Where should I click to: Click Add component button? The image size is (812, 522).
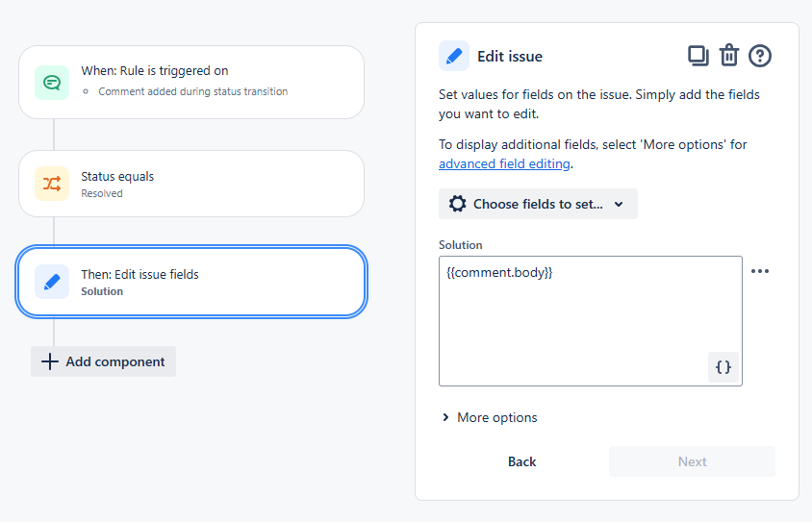(x=104, y=361)
